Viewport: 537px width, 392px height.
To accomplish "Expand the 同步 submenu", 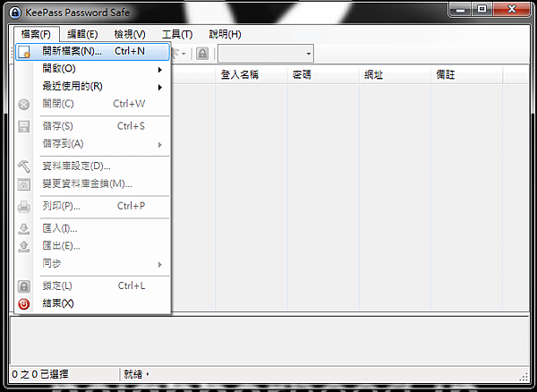I will coord(92,264).
